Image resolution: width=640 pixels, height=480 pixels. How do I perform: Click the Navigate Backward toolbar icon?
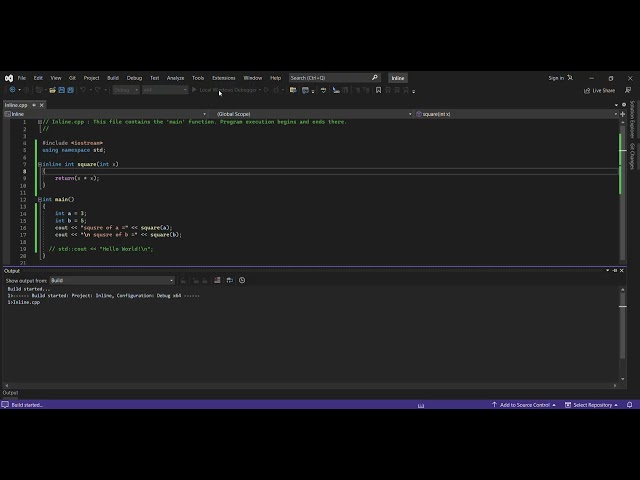click(x=12, y=90)
